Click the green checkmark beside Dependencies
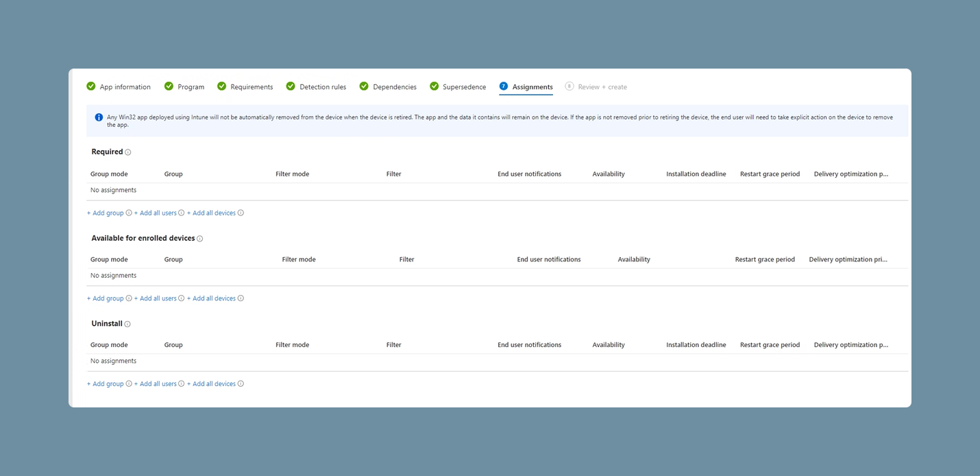 365,86
